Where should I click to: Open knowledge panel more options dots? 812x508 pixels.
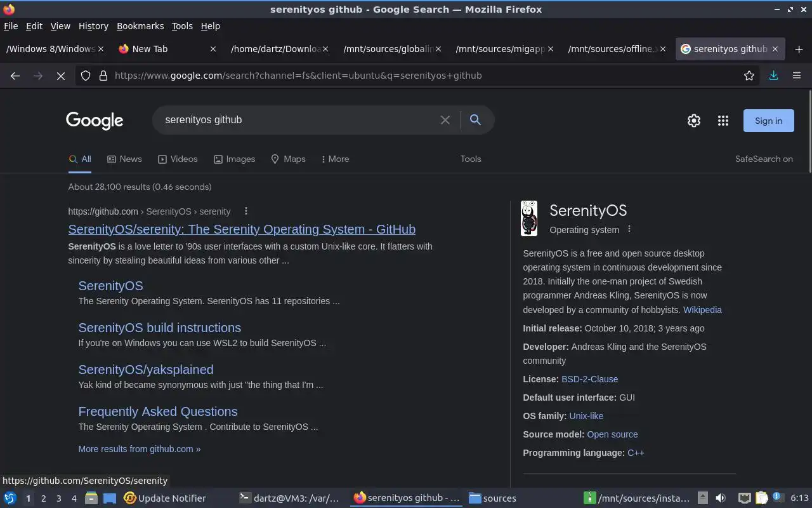click(x=629, y=229)
